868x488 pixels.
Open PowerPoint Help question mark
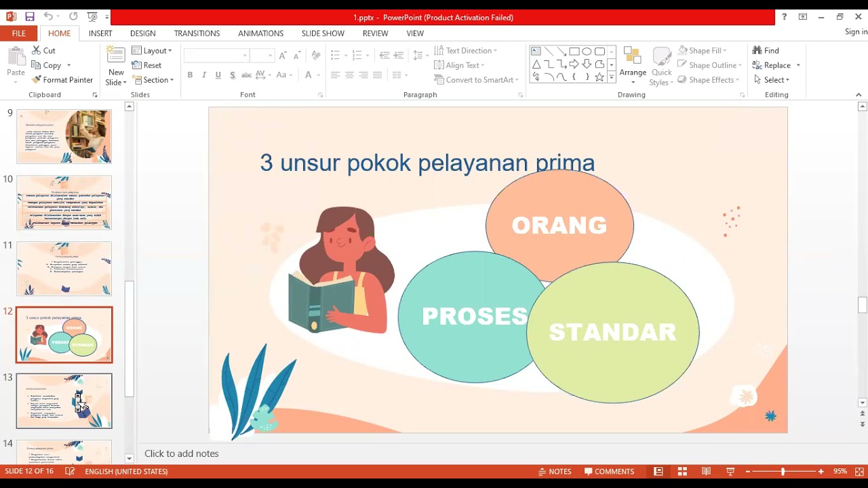point(784,17)
